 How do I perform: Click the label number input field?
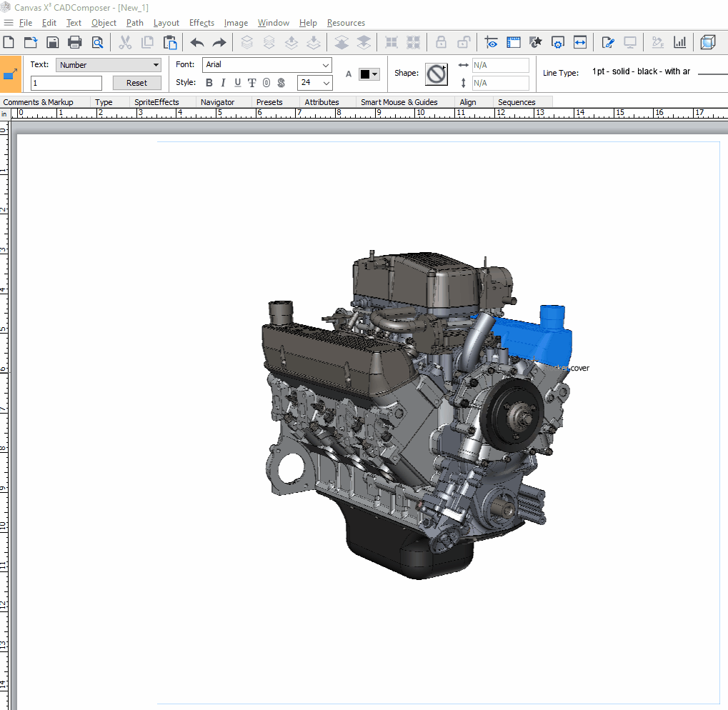coord(66,83)
